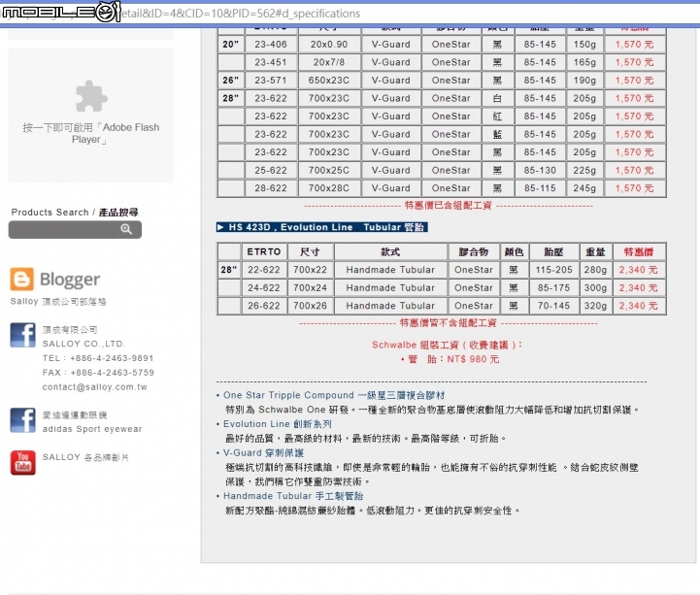This screenshot has width=700, height=595.
Task: Open the YouTube icon
Action: point(22,462)
